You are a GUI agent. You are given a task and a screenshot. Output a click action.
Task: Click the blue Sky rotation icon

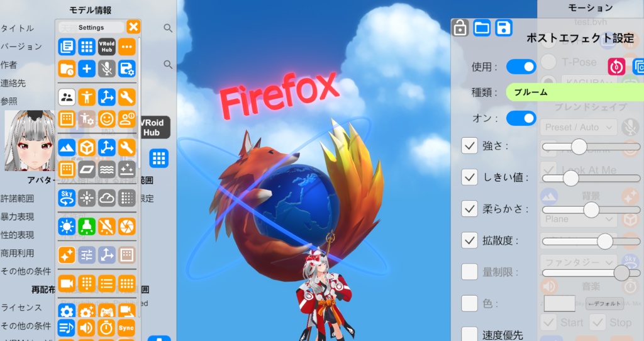[x=67, y=198]
